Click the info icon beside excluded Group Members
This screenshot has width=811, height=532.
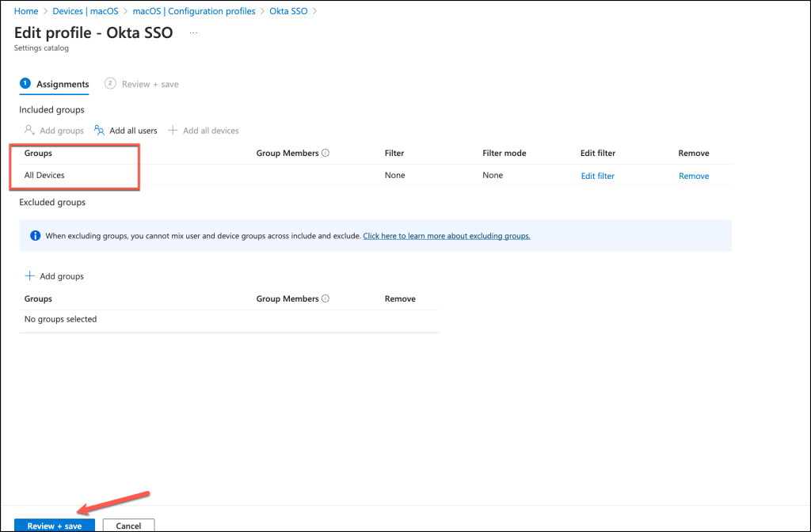click(x=326, y=299)
